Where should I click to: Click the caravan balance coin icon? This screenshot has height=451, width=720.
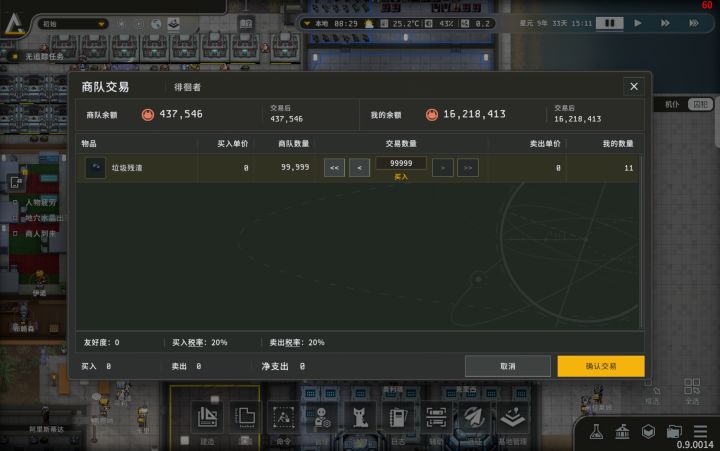pos(148,114)
